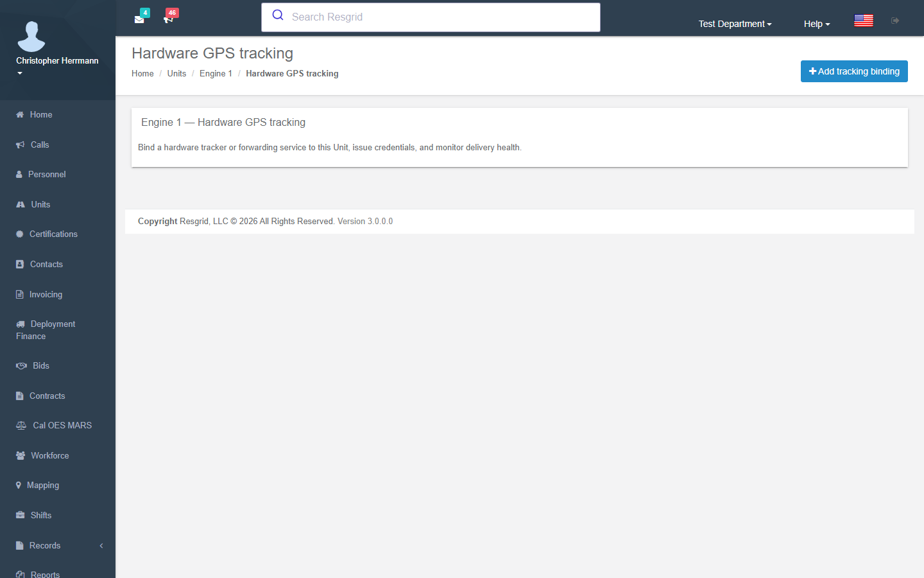
Task: Click the Hardware GPS tracking breadcrumb text
Action: pos(292,73)
